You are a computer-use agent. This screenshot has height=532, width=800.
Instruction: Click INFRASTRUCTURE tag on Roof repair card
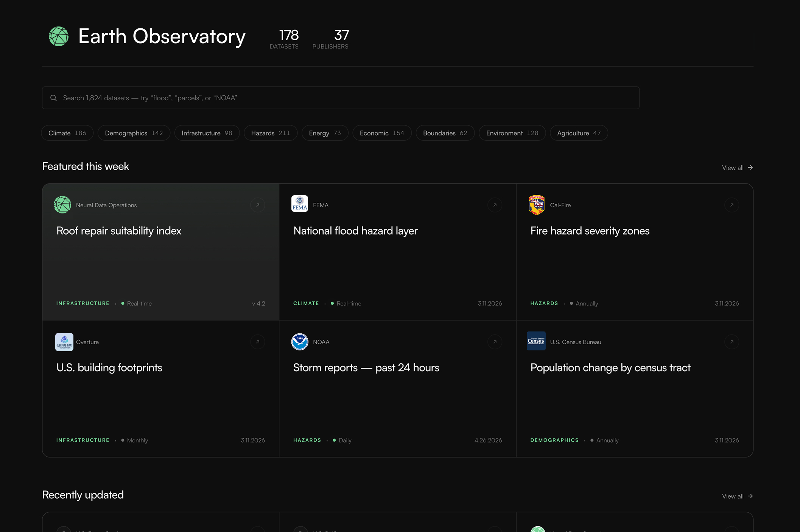coord(83,303)
